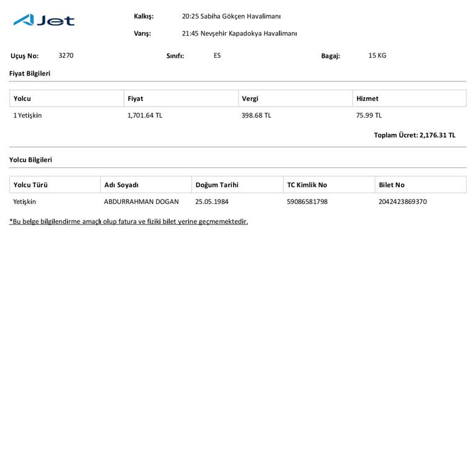Click the 'Fiyat Bilgileri' section heading
The height and width of the screenshot is (476, 476).
tap(30, 74)
